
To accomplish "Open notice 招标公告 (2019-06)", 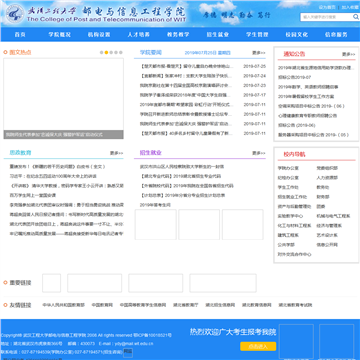I will [297, 125].
